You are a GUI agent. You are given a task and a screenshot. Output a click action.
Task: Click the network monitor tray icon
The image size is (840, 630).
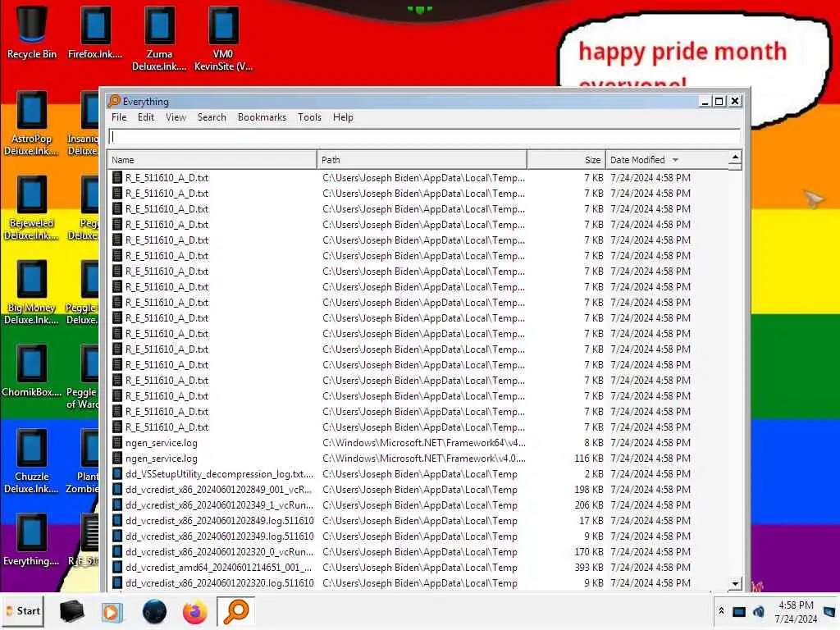(739, 611)
